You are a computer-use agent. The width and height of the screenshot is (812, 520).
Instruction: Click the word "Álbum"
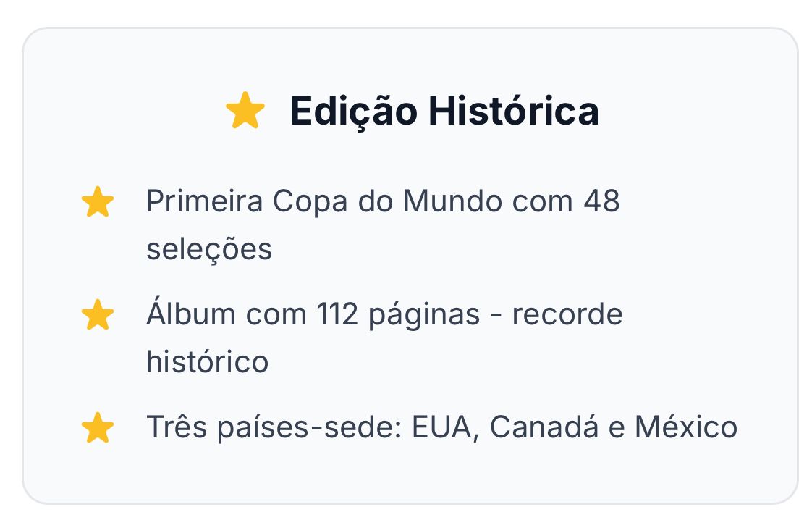(x=191, y=316)
